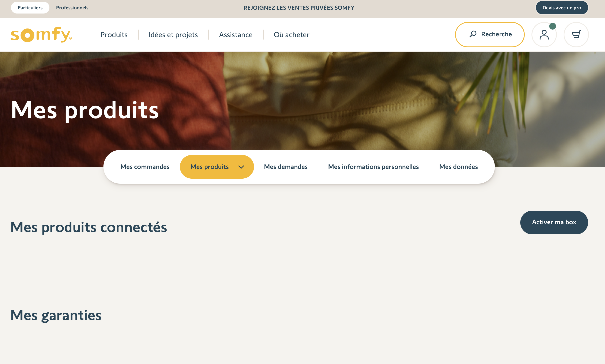The height and width of the screenshot is (364, 605).
Task: Open the shopping cart icon
Action: click(576, 35)
